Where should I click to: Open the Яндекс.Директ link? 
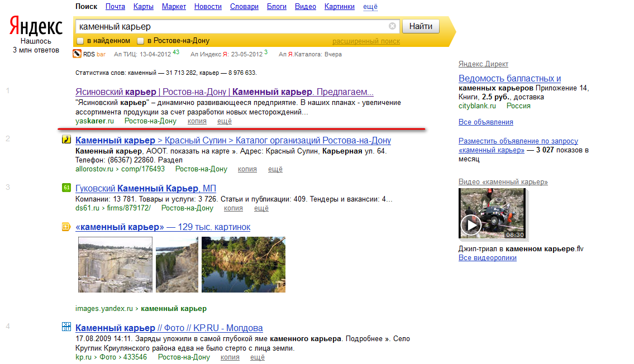tap(483, 64)
